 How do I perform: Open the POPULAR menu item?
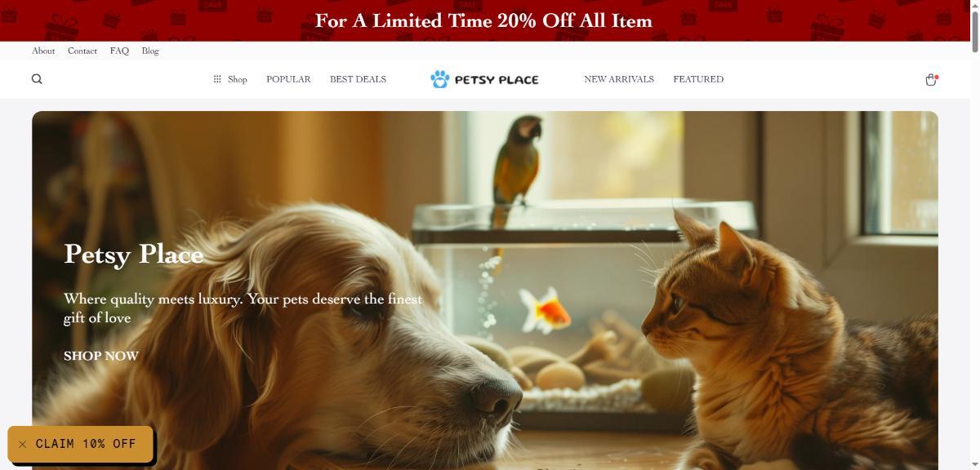(288, 79)
